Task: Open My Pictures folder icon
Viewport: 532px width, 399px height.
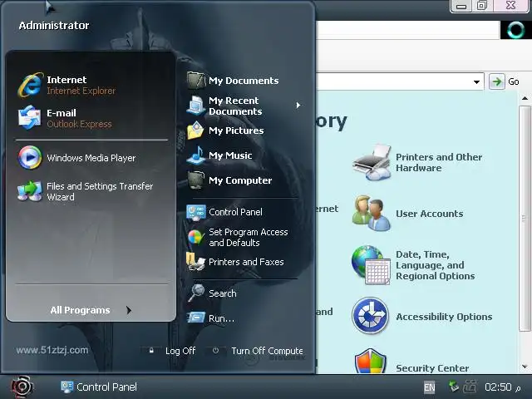Action: (x=196, y=131)
